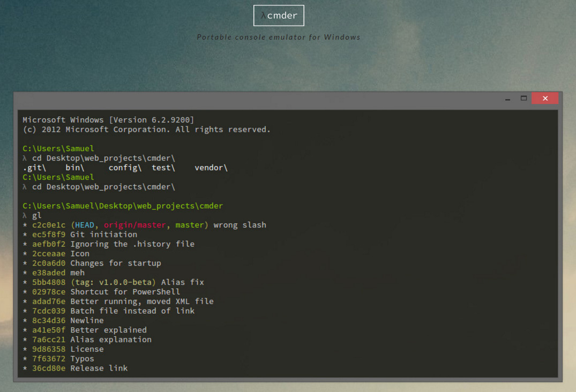Click the red origin/master ref label
The image size is (576, 392).
coord(135,225)
